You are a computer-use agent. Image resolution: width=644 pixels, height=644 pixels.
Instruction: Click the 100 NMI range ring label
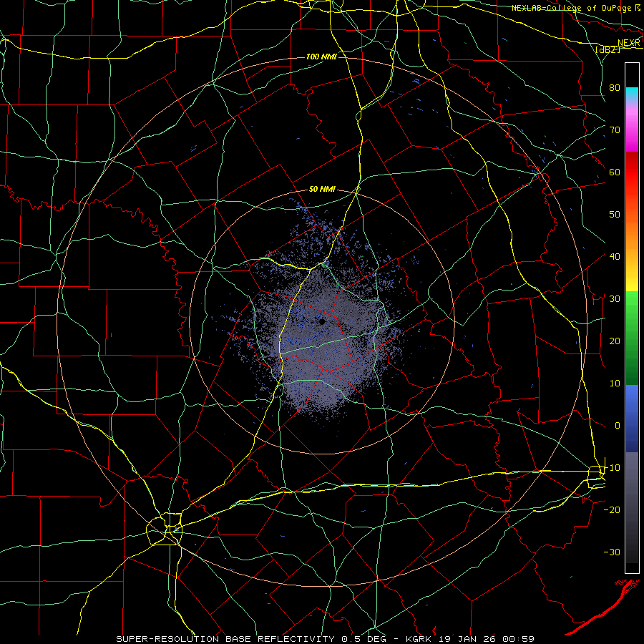pyautogui.click(x=321, y=57)
